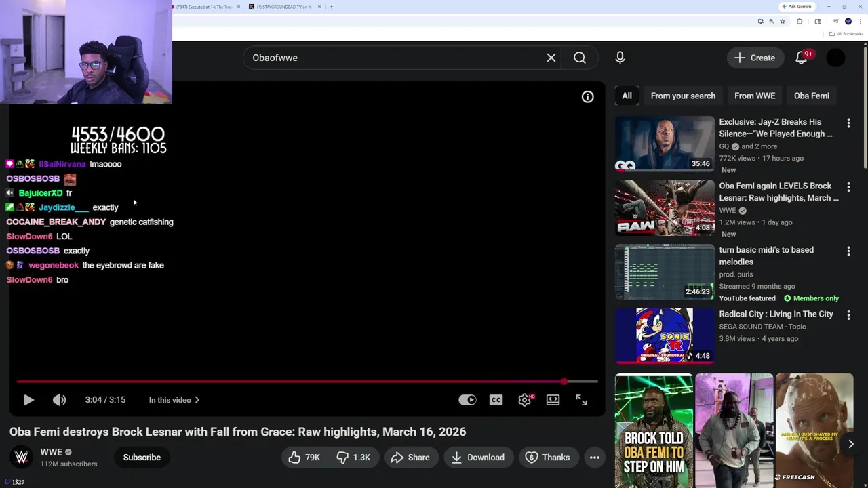Screen dimensions: 868x488
Task: Open the Sonic R Radical City thumbnail
Action: point(665,335)
